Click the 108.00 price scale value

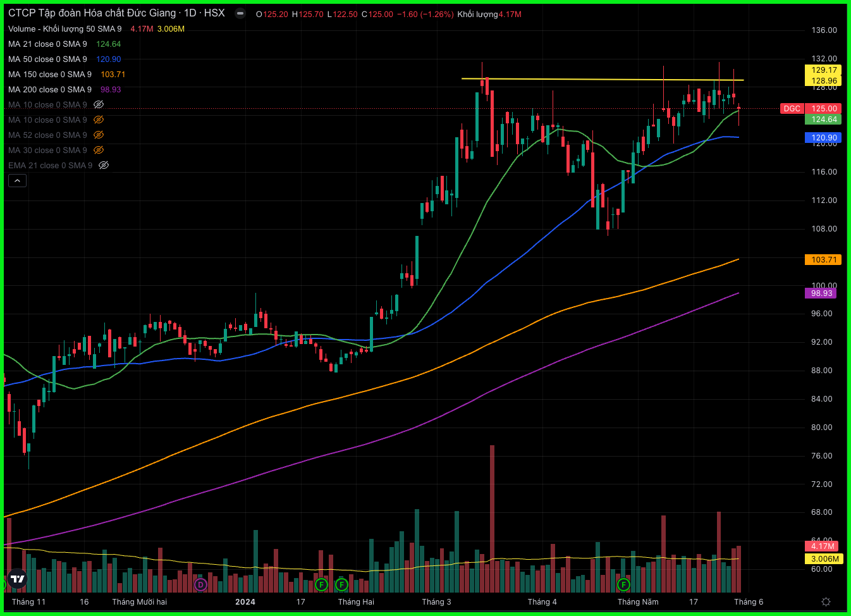(824, 229)
